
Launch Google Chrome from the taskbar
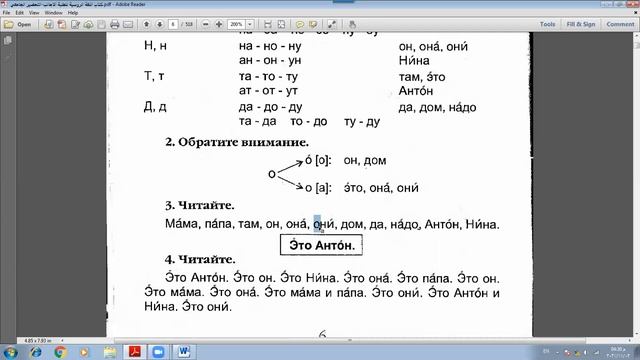60,352
